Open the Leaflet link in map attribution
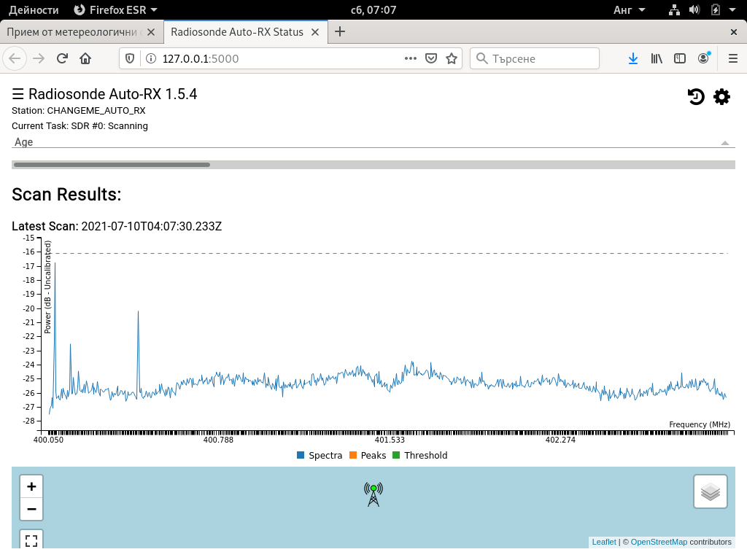This screenshot has height=560, width=747. point(604,542)
